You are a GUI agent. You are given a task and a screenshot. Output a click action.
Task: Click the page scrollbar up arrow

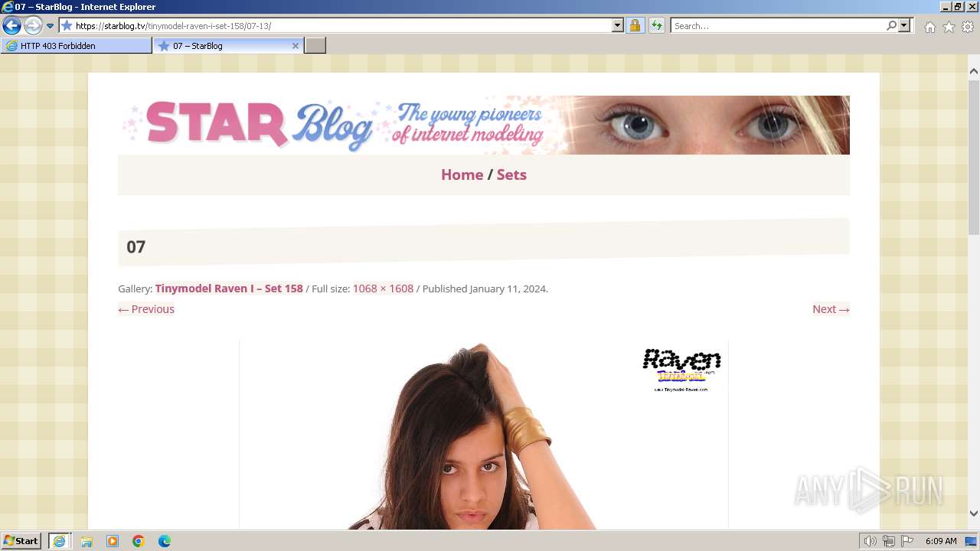click(x=974, y=71)
